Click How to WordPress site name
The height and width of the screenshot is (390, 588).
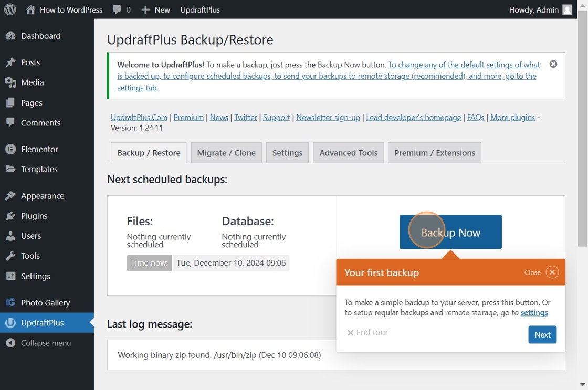(71, 10)
